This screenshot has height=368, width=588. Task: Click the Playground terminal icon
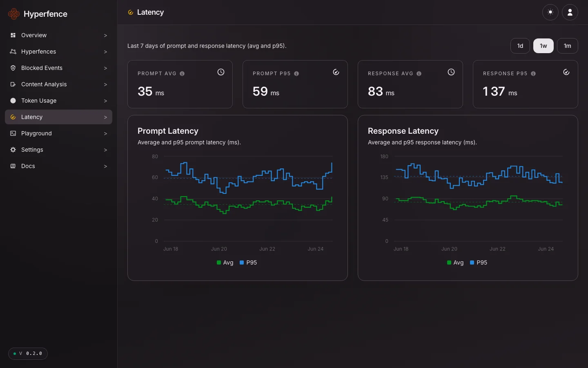(x=13, y=133)
